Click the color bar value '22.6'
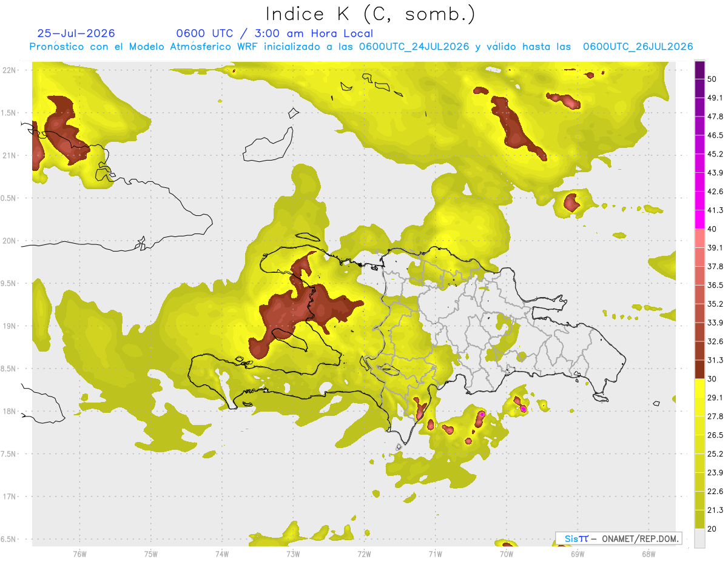728x562 pixels. point(715,492)
